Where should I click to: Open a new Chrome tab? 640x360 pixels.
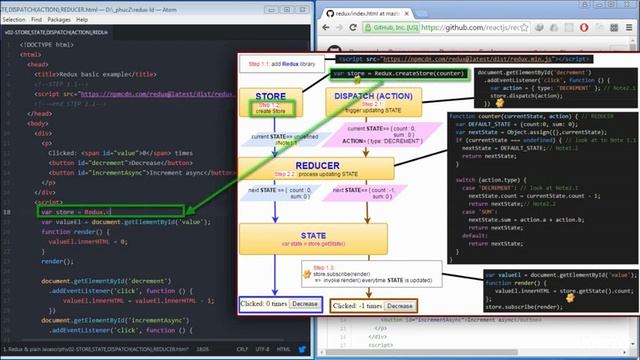point(422,13)
